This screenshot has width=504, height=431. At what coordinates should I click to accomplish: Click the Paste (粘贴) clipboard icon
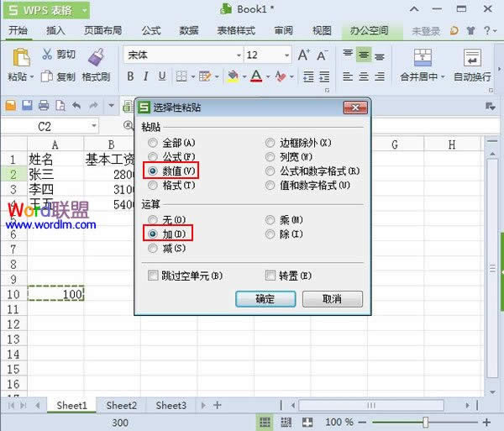21,57
